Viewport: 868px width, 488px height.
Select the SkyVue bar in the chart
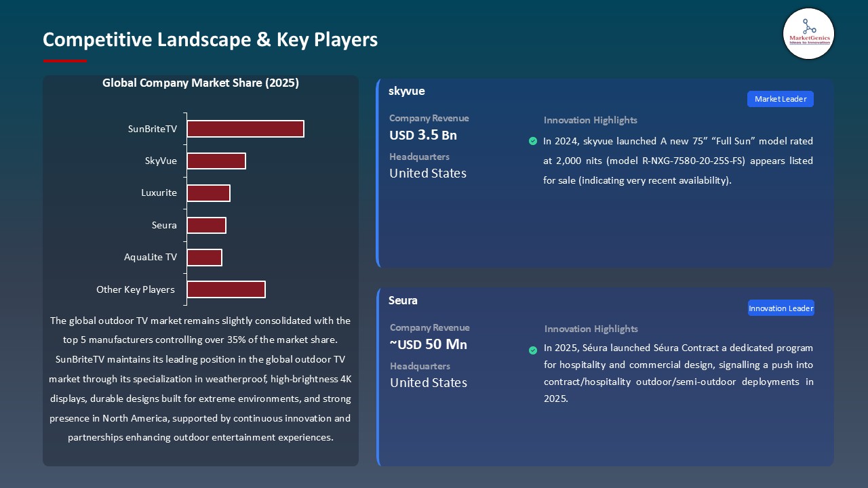pos(217,161)
